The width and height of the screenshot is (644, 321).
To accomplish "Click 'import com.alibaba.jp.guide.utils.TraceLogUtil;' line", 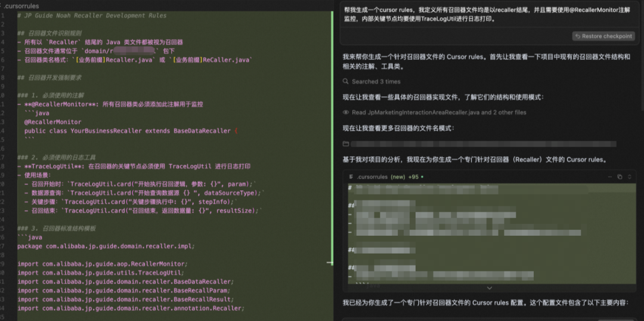I will 101,273.
